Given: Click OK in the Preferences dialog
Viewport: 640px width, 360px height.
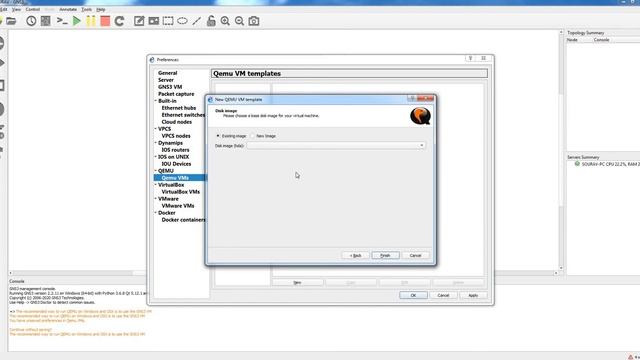Looking at the screenshot, I should 413,295.
